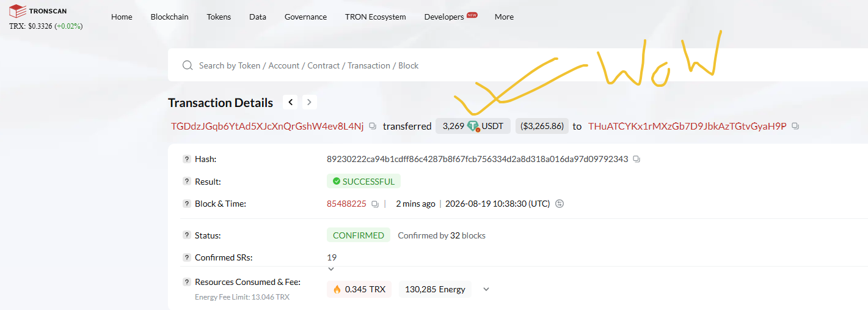Click help icon next to Status
This screenshot has width=868, height=310.
187,235
